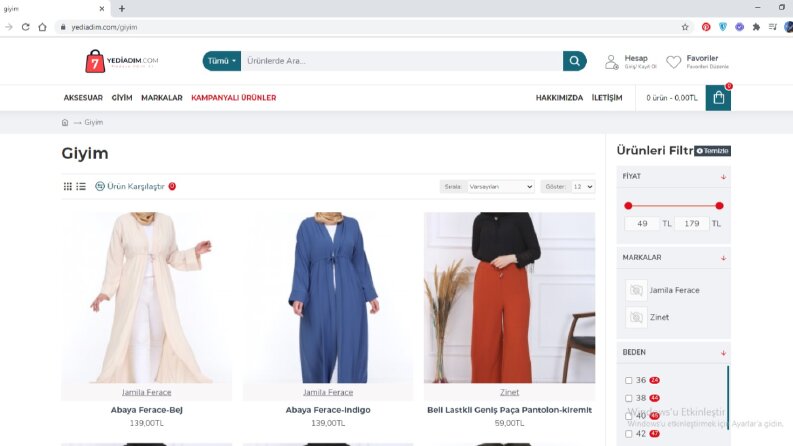Click the Zinet brand image placeholder
The height and width of the screenshot is (446, 793).
(x=636, y=317)
